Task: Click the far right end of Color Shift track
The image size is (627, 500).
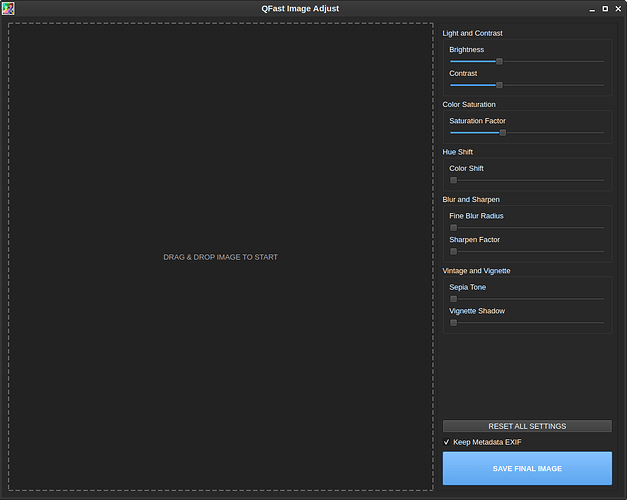Action: click(x=602, y=180)
